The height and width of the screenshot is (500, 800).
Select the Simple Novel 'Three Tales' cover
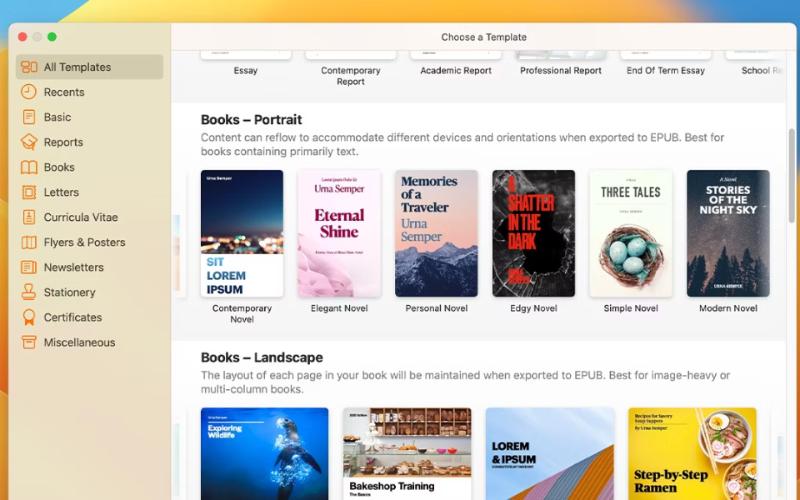click(x=631, y=233)
